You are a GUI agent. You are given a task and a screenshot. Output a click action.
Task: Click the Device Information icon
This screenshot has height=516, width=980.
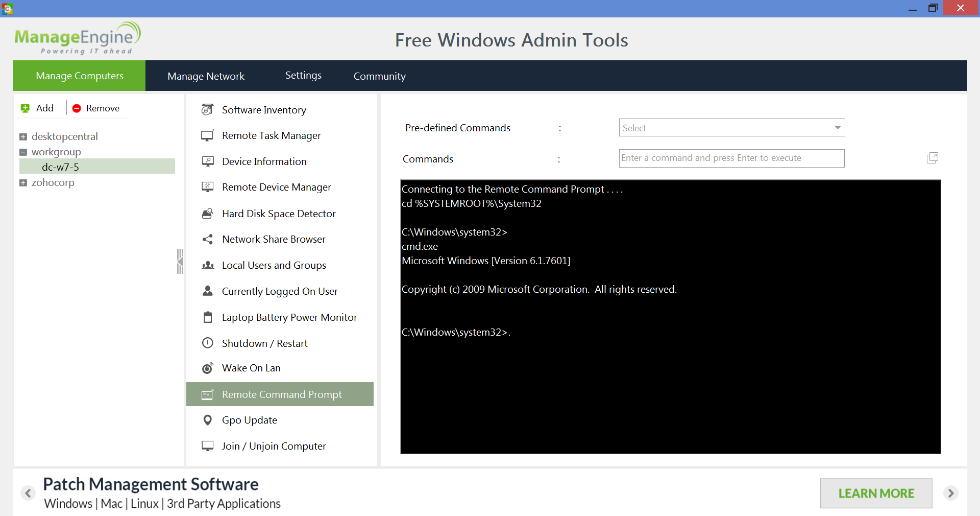pos(207,161)
